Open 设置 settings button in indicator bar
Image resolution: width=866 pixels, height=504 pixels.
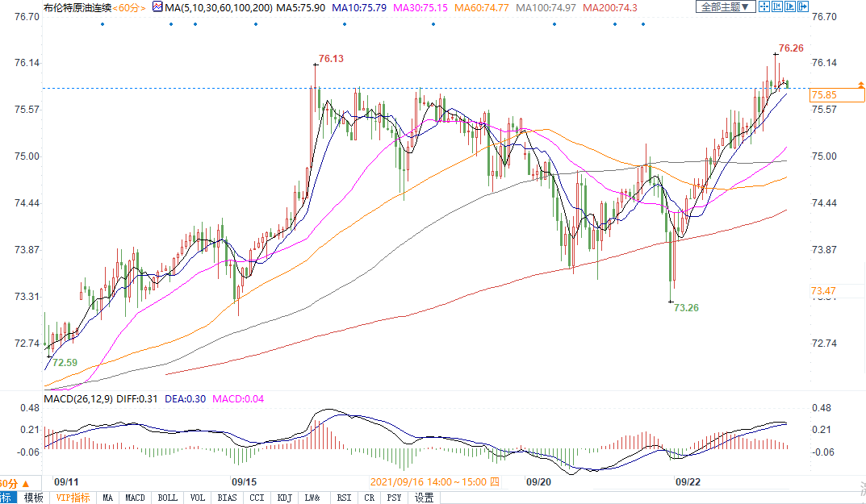click(x=424, y=498)
